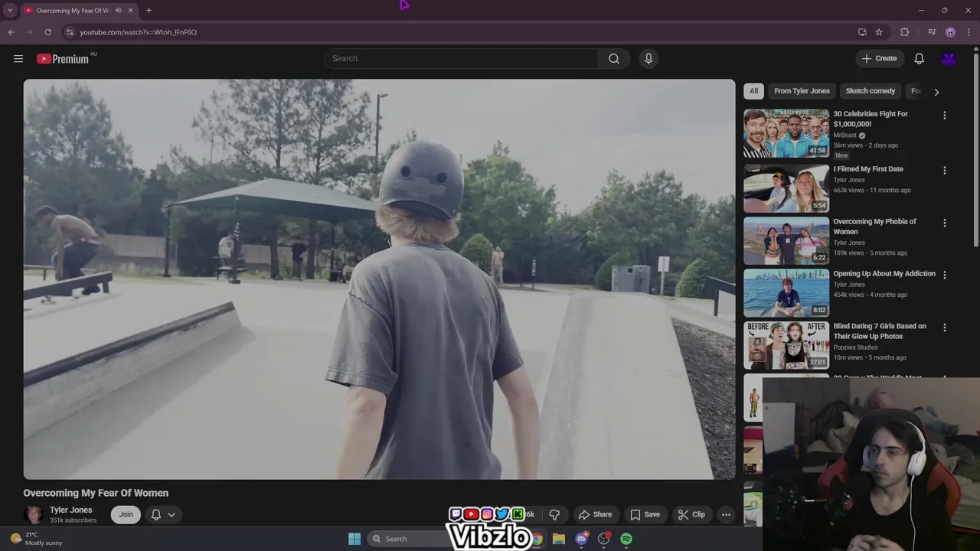The height and width of the screenshot is (551, 980).
Task: Open Discord from the taskbar
Action: (x=582, y=539)
